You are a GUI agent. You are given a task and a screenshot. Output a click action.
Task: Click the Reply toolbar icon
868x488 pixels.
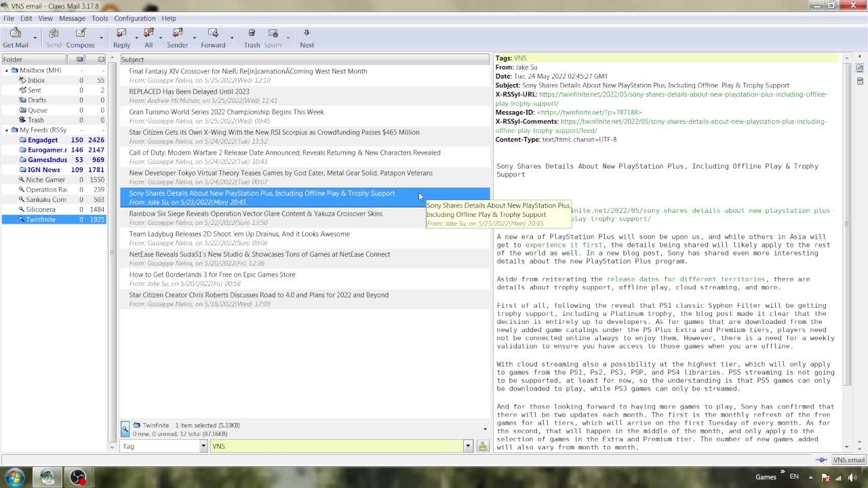pyautogui.click(x=121, y=33)
